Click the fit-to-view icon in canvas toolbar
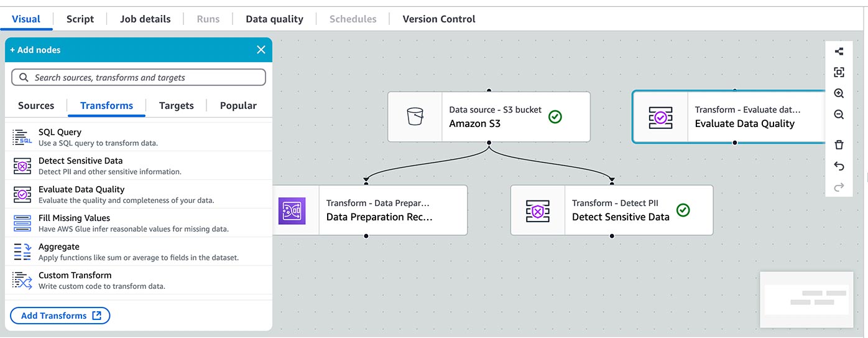868x338 pixels. pyautogui.click(x=839, y=72)
